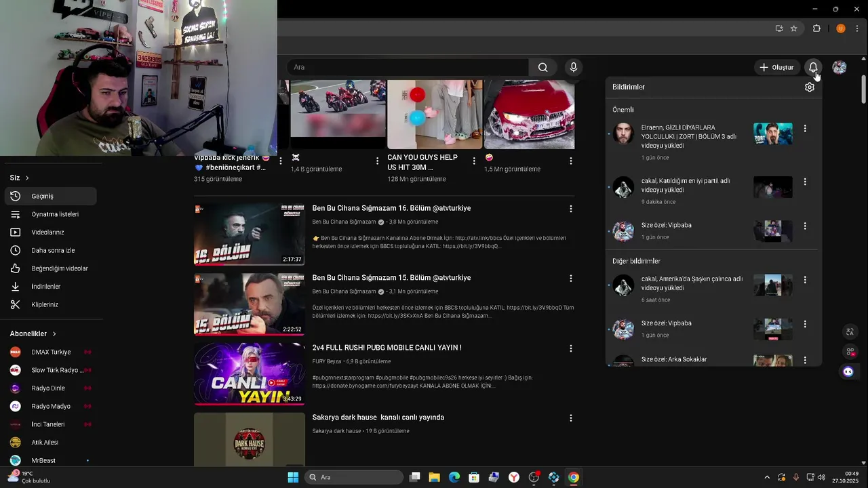Open Videolarınız in sidebar
The image size is (868, 488).
(51, 232)
